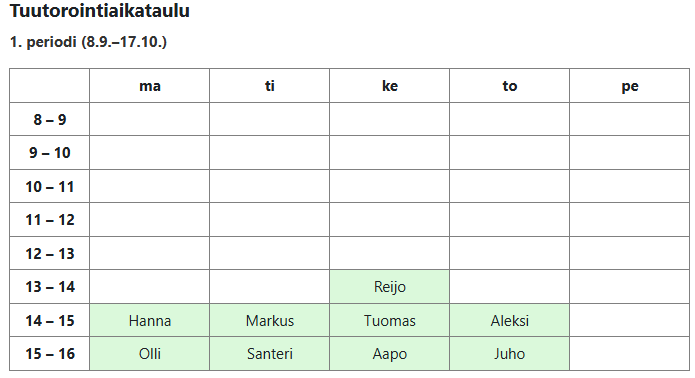
Task: Select Hanna's Monday 14–15 slot
Action: coord(149,320)
